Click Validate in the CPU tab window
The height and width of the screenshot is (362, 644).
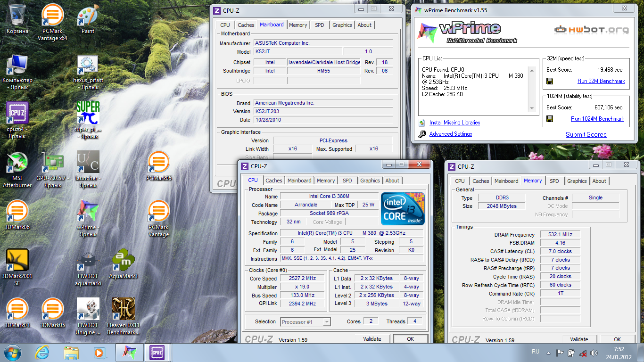(x=372, y=339)
